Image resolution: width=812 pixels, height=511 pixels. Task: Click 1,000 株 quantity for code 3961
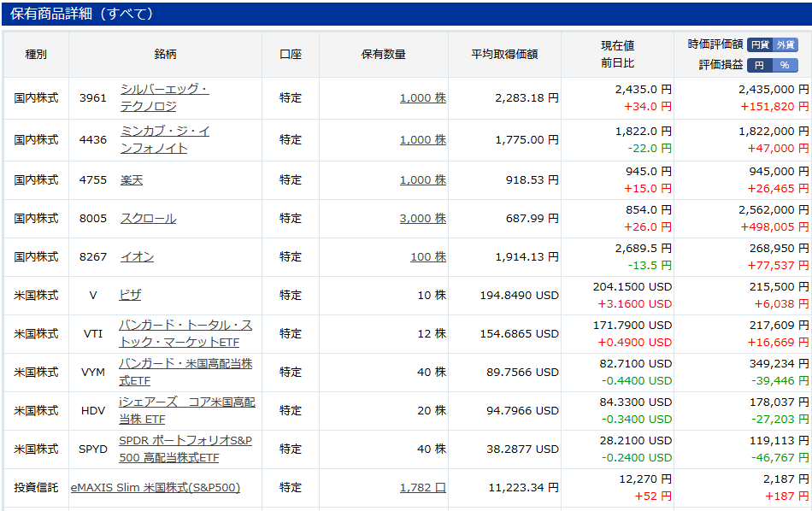(422, 98)
